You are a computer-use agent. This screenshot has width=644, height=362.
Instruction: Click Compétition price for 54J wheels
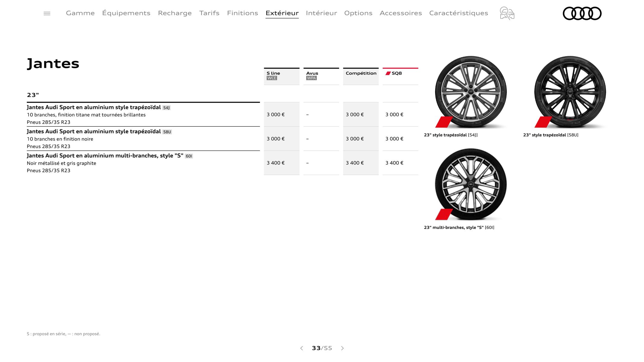(x=355, y=115)
